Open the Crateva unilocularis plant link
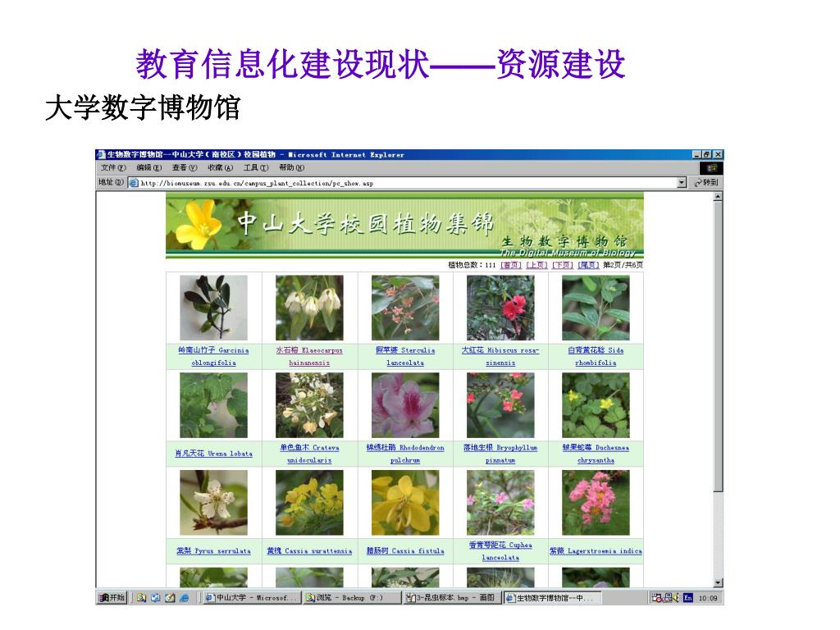840x630 pixels. click(x=309, y=453)
